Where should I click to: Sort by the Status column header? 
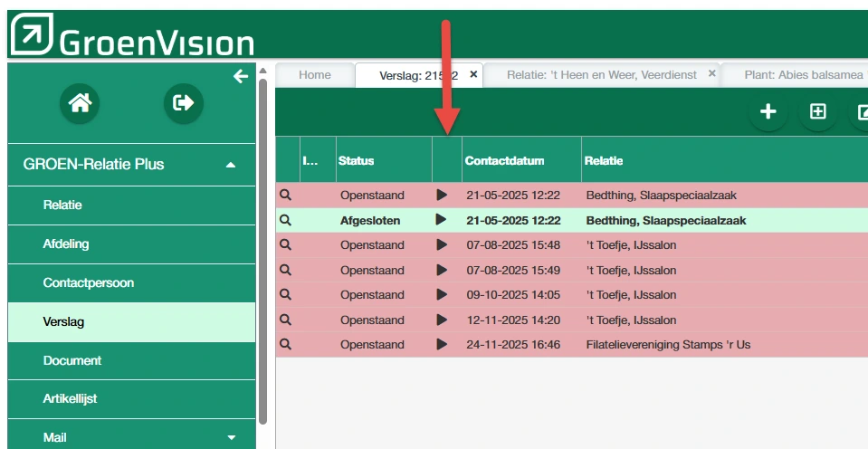(x=384, y=160)
